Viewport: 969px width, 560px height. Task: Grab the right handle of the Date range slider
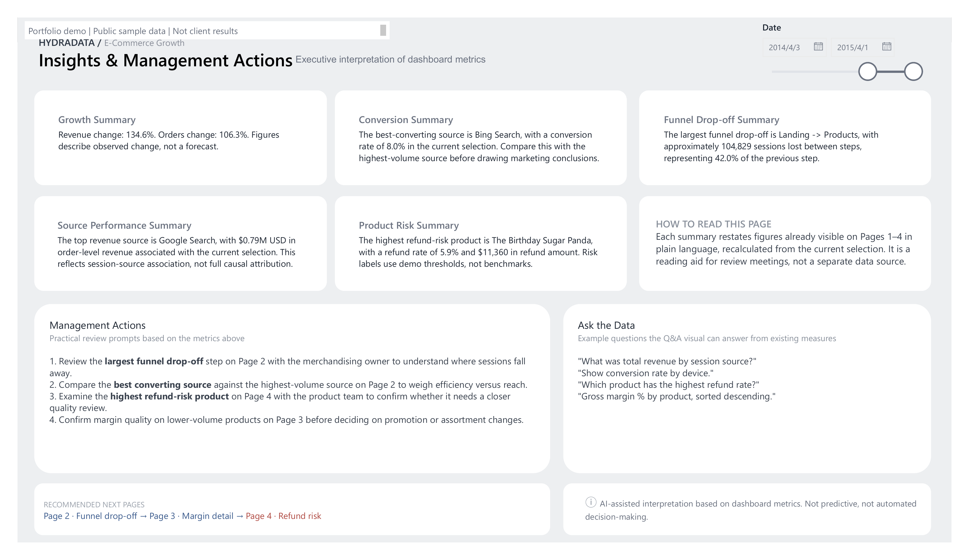913,71
